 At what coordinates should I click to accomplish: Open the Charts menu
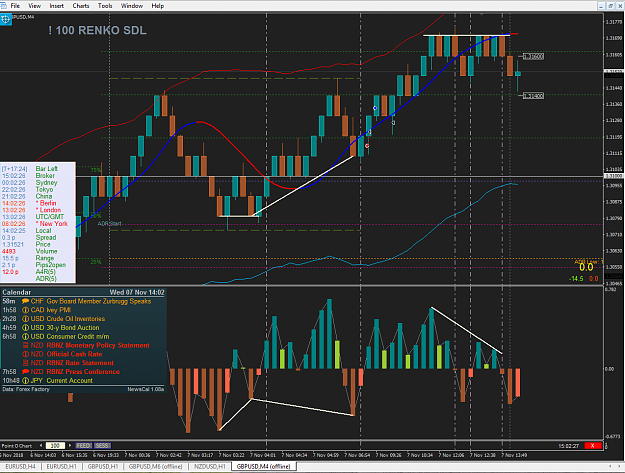coord(81,6)
